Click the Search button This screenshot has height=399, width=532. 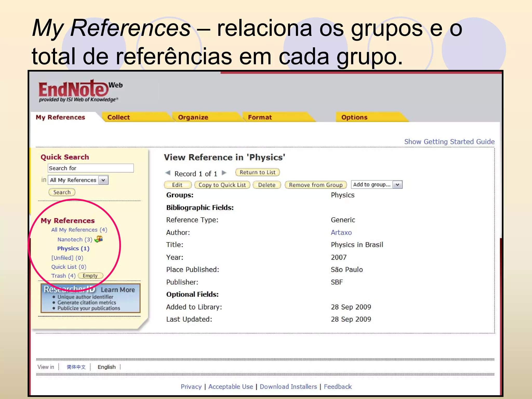click(62, 192)
